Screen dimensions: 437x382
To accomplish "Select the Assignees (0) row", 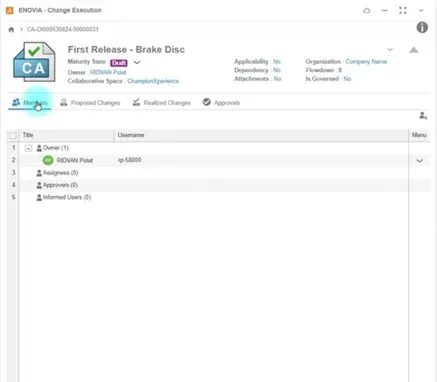I will point(218,173).
